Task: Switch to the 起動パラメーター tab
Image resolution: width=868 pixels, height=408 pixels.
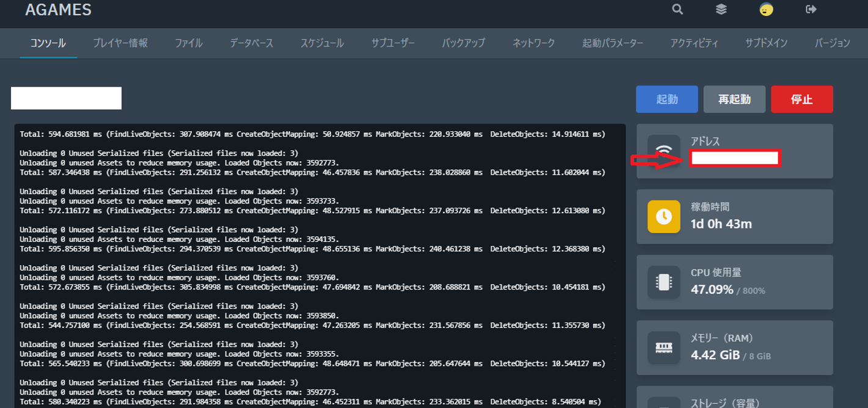Action: [613, 43]
